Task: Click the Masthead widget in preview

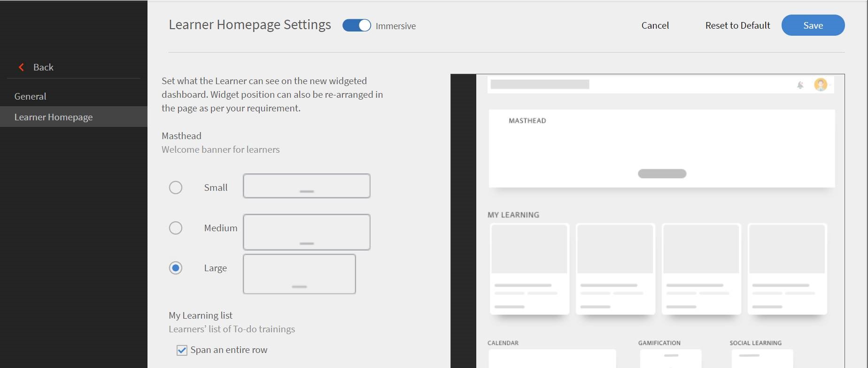Action: point(661,149)
